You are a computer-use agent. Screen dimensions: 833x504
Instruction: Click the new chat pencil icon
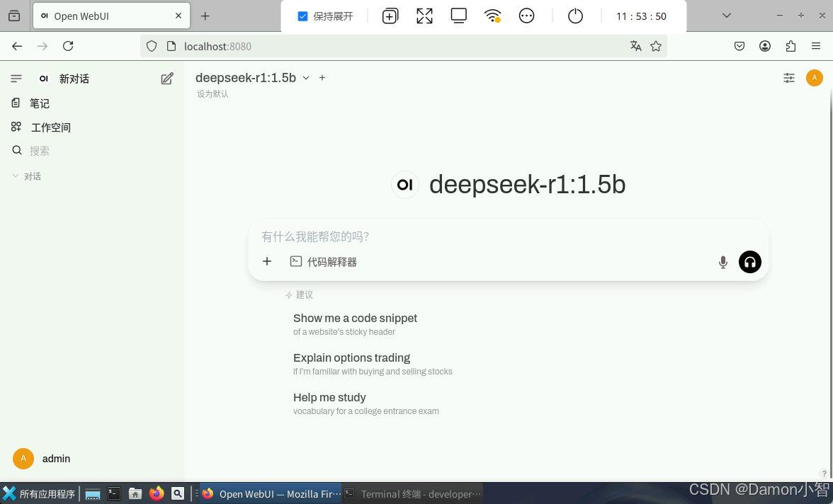[167, 79]
